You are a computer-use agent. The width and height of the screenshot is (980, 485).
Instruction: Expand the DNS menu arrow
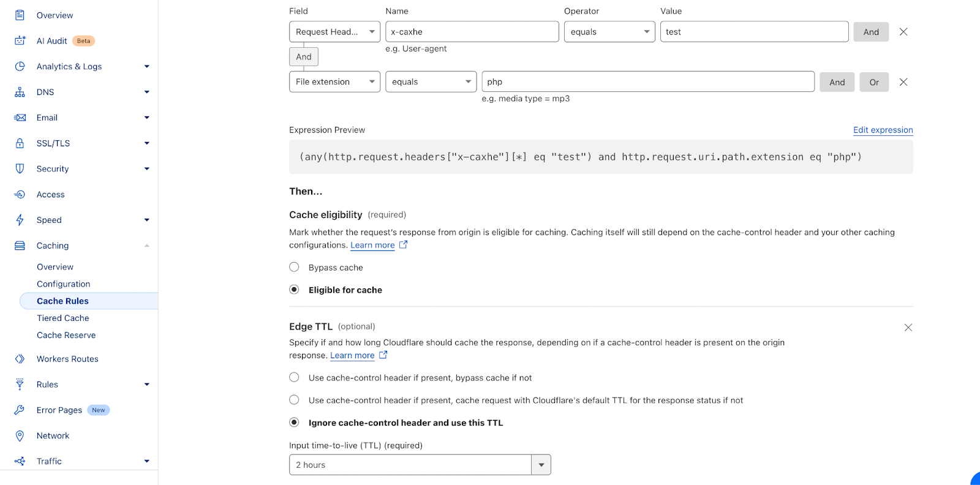[147, 92]
